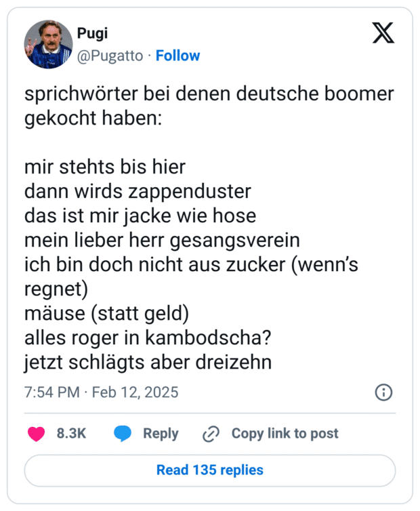Click the reply speech bubble icon
Image resolution: width=420 pixels, height=511 pixels.
click(x=123, y=434)
